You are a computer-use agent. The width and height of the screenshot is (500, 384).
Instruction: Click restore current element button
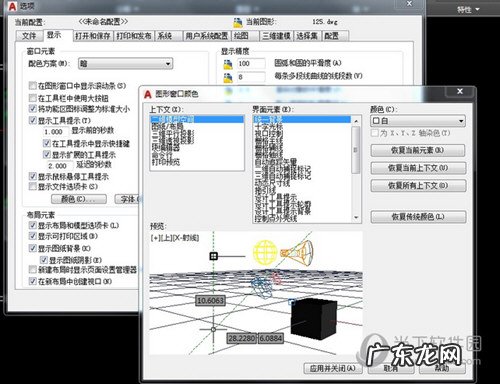pos(418,150)
